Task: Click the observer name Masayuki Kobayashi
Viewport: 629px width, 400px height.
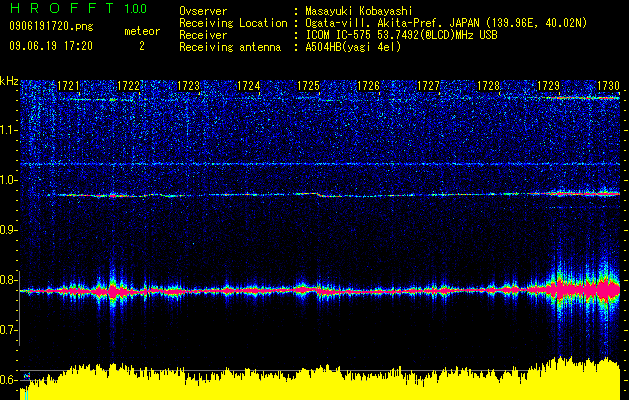Action: click(359, 11)
